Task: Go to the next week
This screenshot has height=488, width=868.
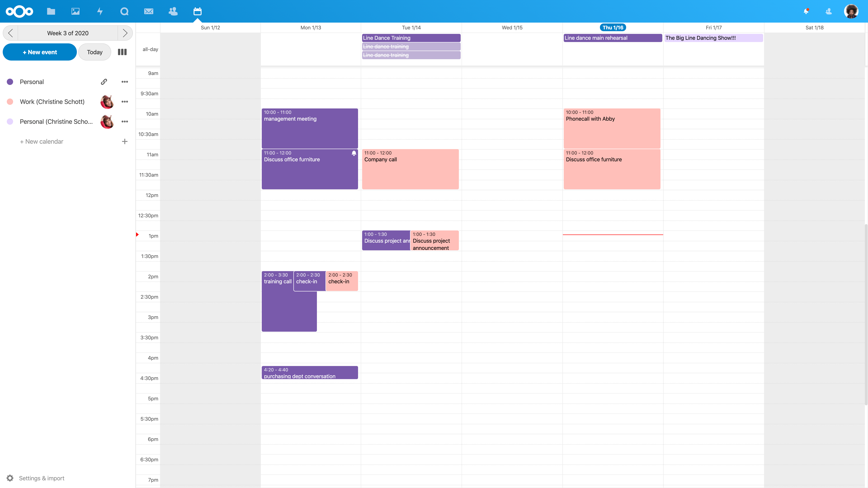Action: pyautogui.click(x=125, y=33)
